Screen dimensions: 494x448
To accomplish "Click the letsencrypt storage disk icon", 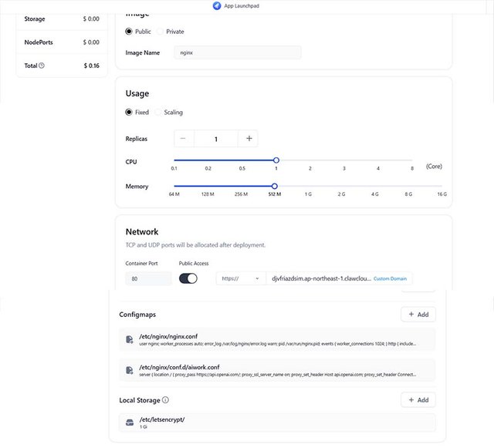I will point(130,423).
